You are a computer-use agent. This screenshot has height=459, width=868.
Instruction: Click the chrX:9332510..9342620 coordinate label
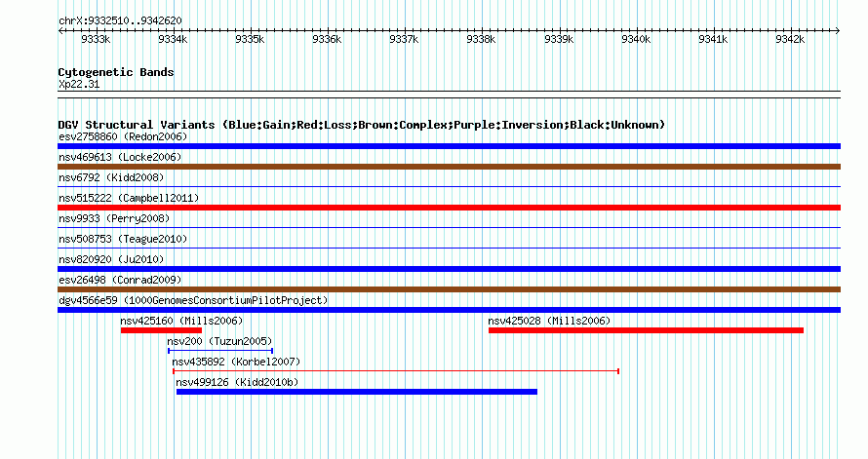[x=120, y=20]
